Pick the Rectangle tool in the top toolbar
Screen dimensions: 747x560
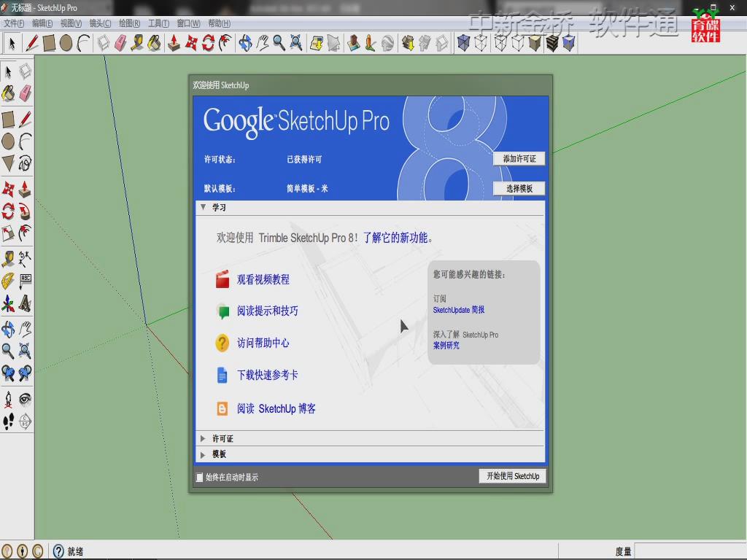click(49, 43)
